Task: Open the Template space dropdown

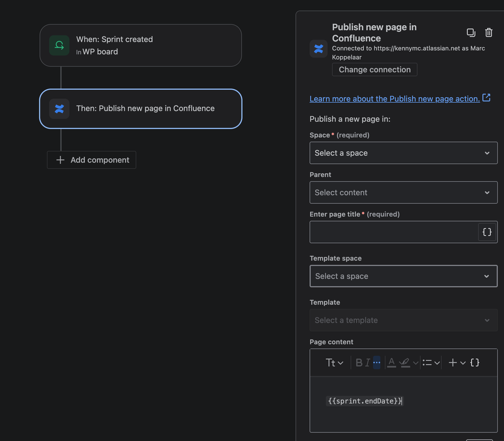Action: (x=404, y=276)
